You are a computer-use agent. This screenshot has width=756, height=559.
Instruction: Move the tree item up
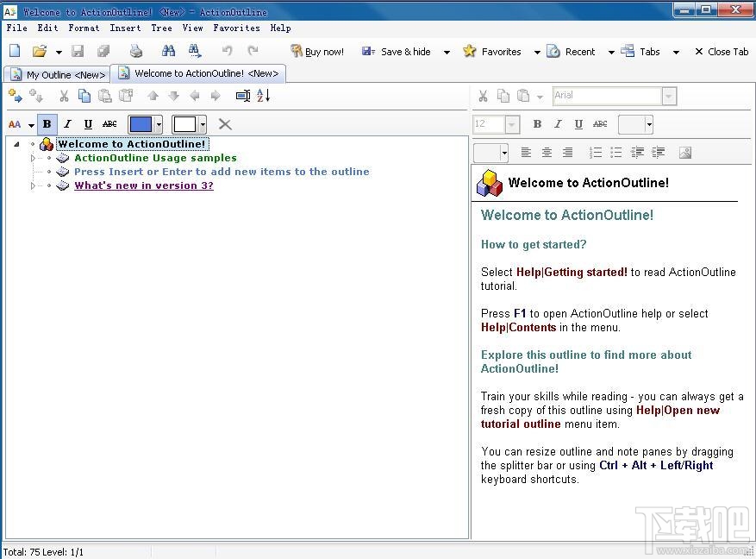(153, 96)
